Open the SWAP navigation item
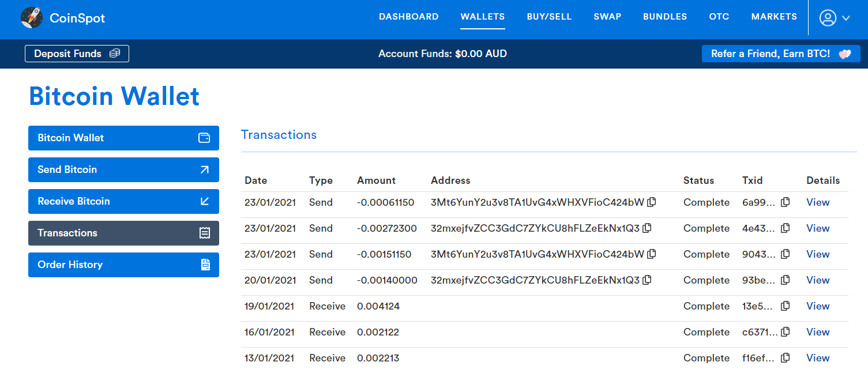This screenshot has width=868, height=377. pyautogui.click(x=607, y=17)
